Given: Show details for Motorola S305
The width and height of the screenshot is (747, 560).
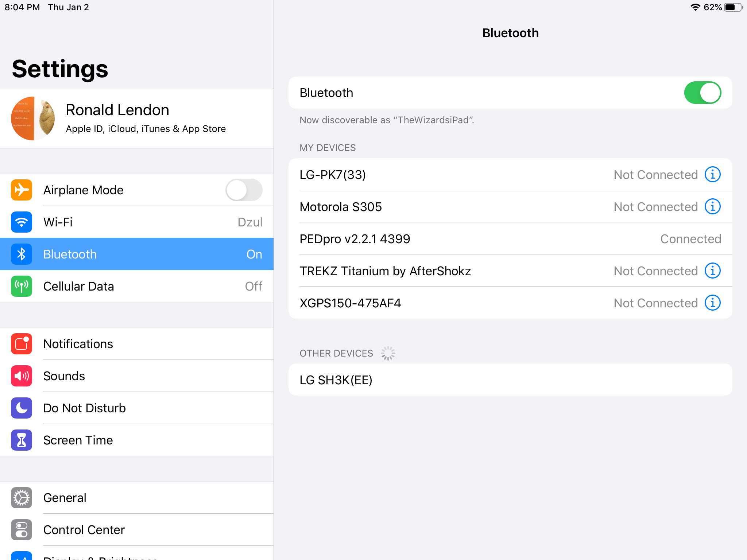Looking at the screenshot, I should [712, 207].
